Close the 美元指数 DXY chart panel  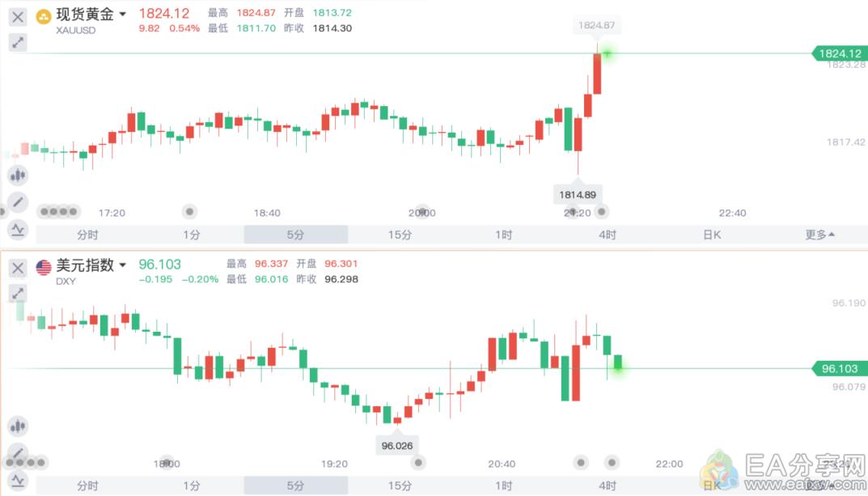click(x=18, y=269)
